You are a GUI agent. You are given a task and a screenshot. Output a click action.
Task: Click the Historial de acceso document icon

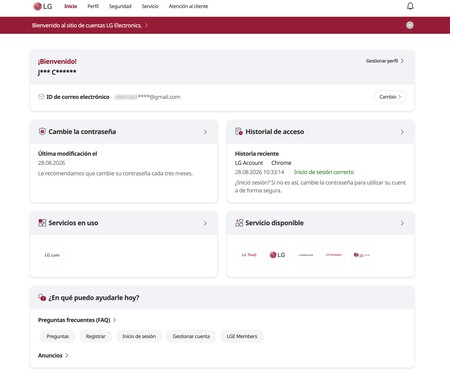click(x=239, y=131)
